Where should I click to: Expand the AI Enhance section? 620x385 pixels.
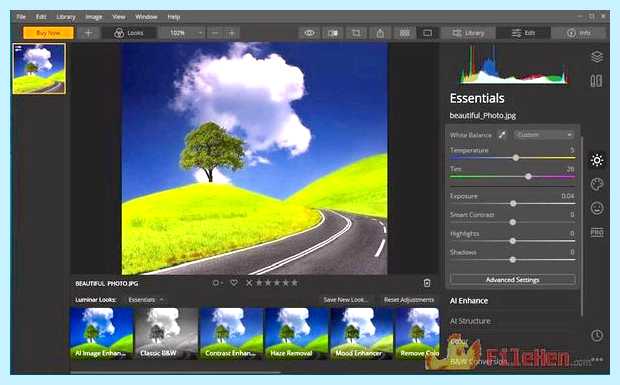click(x=469, y=301)
